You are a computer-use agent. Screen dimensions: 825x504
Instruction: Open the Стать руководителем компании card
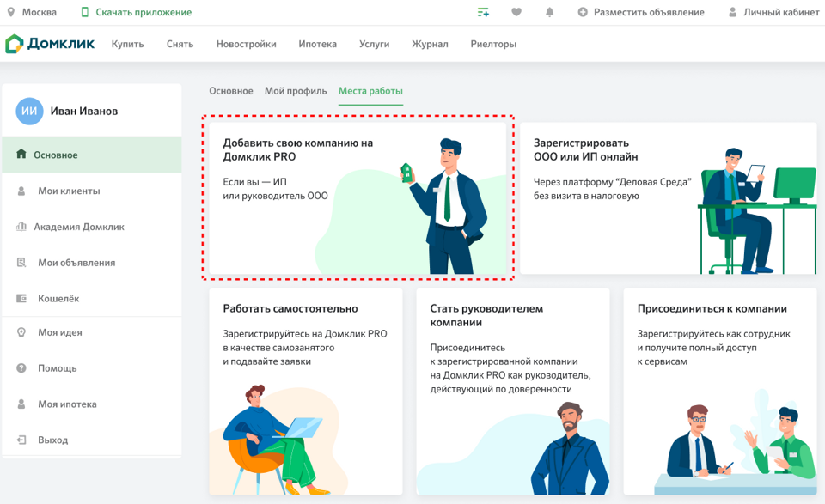tap(513, 392)
